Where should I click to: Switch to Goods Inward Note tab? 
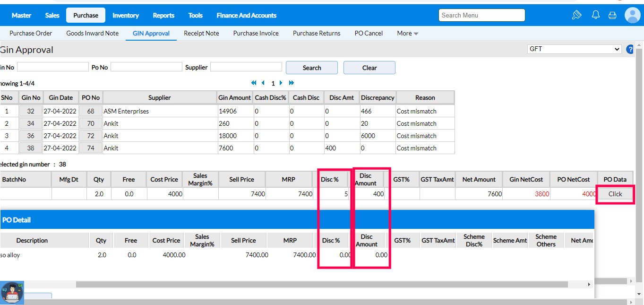pyautogui.click(x=93, y=33)
